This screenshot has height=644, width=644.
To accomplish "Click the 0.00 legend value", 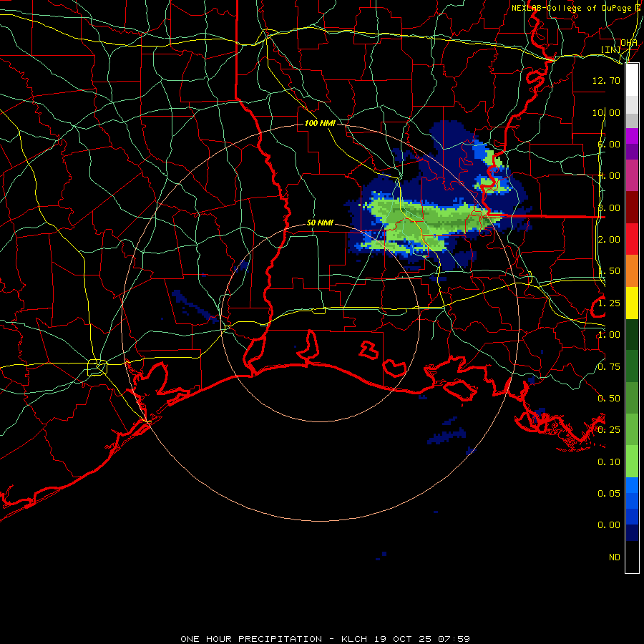I will coord(609,525).
